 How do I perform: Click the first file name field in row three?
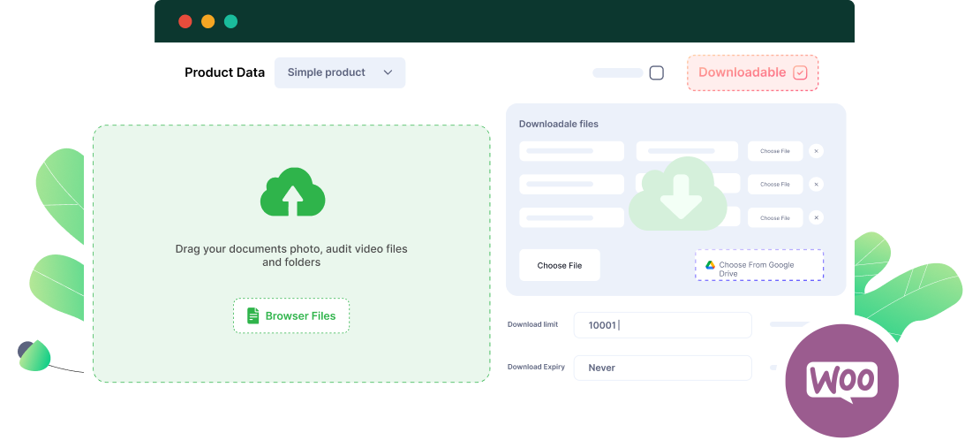point(571,217)
